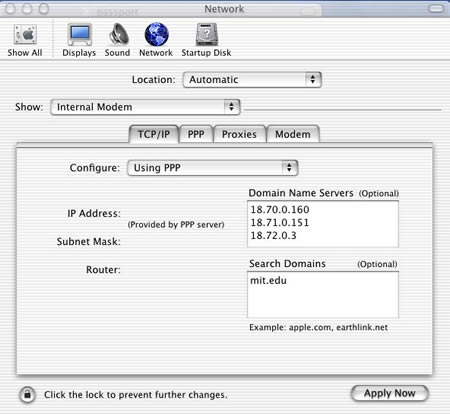Click the Network globe icon
The height and width of the screenshot is (414, 450).
tap(156, 34)
